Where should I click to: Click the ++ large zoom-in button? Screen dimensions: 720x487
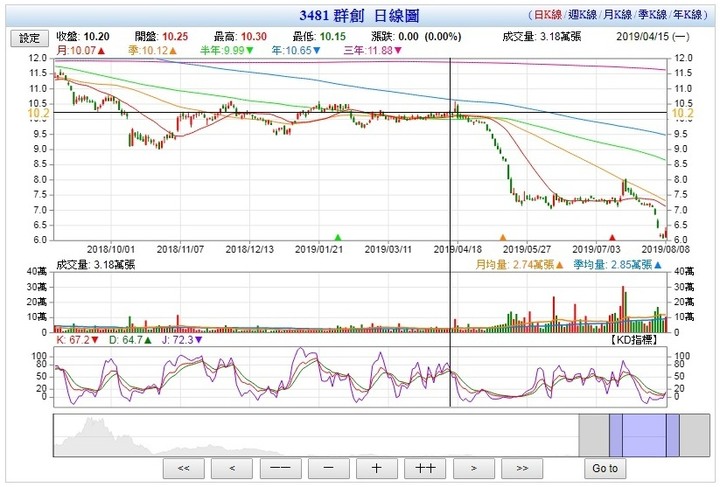425,468
